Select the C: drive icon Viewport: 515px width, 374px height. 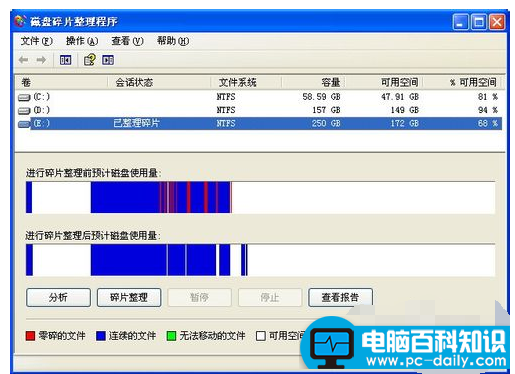[x=24, y=97]
